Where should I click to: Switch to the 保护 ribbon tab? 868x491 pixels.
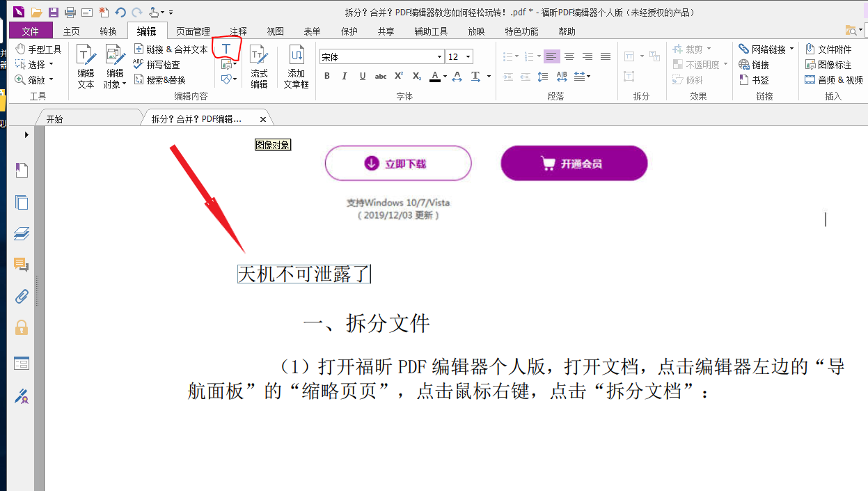349,31
